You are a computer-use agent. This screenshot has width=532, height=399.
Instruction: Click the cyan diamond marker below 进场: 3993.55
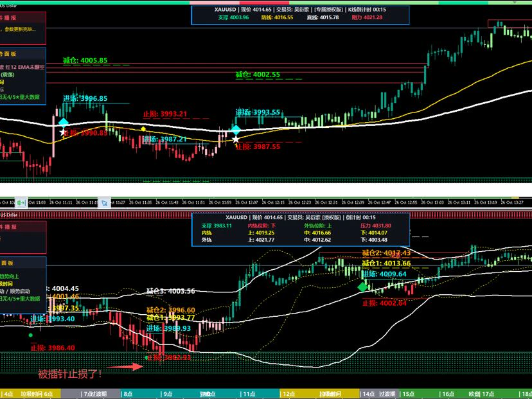coord(236,129)
